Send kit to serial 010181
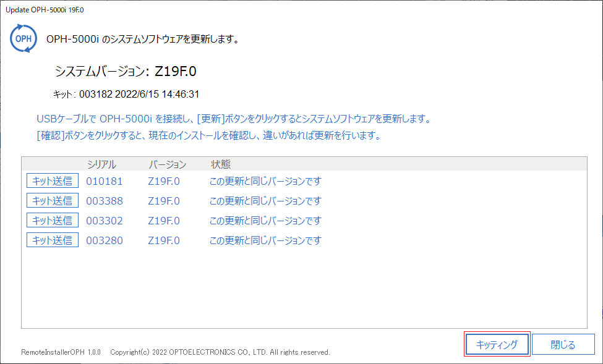 (x=53, y=180)
